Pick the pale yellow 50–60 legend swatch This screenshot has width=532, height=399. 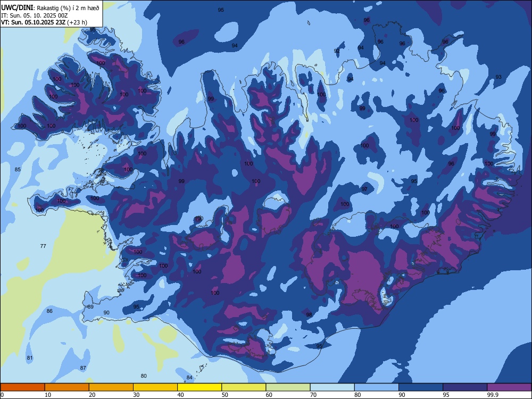244,387
